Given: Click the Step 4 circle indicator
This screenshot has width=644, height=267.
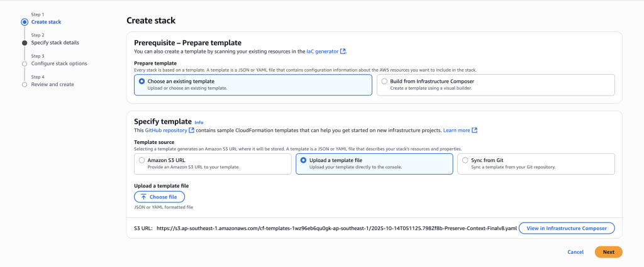Looking at the screenshot, I should tap(25, 84).
